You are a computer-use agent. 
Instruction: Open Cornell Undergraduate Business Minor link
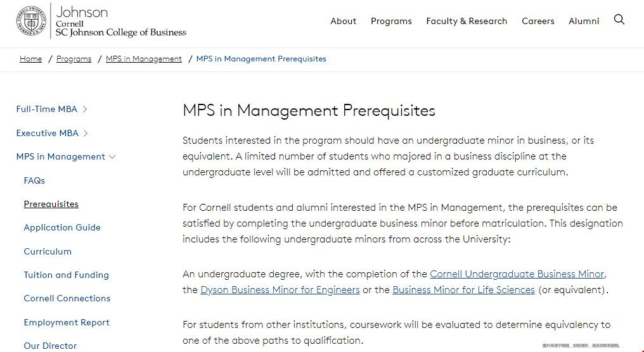(517, 274)
